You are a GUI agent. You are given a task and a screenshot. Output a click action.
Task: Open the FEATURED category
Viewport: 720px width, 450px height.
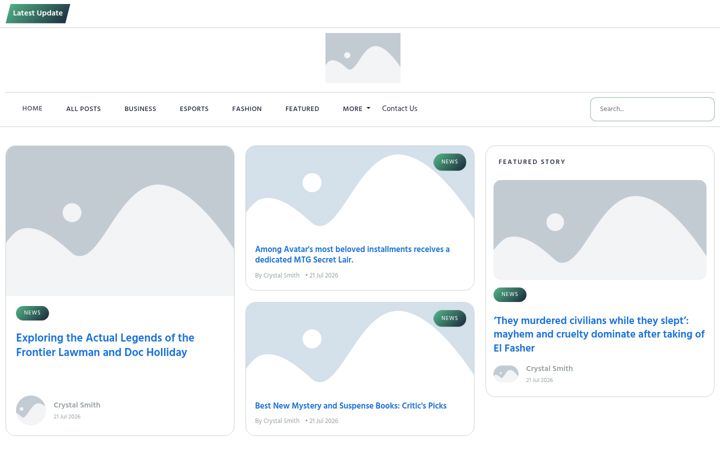click(x=302, y=109)
